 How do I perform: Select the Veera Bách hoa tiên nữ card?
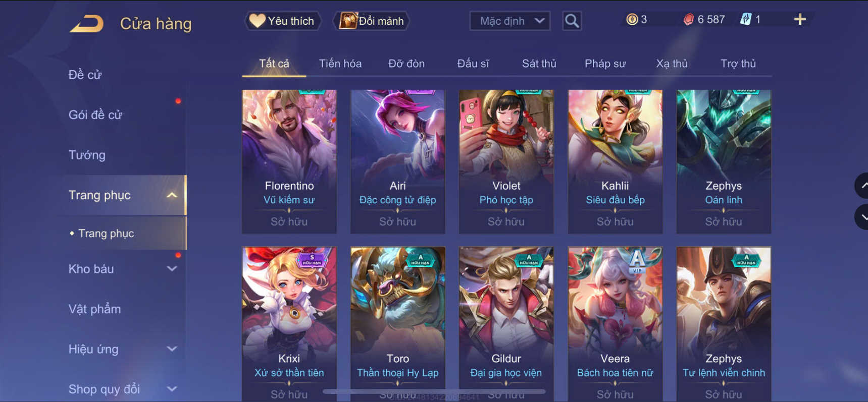615,324
